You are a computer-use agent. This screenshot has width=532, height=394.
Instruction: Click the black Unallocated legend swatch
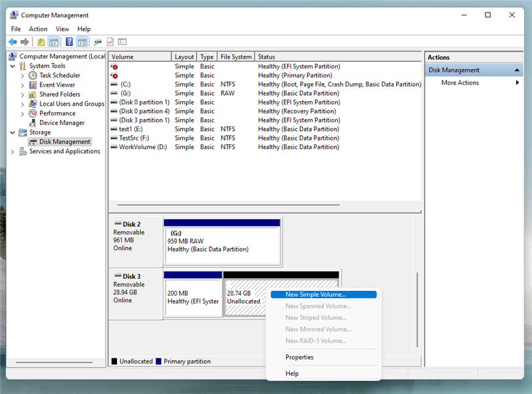point(114,361)
